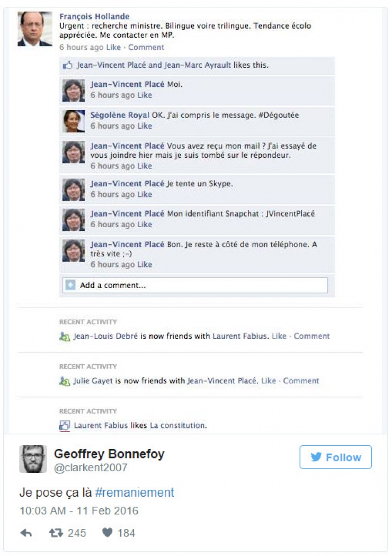
Task: Click Comment under Hollande's post
Action: 146,47
